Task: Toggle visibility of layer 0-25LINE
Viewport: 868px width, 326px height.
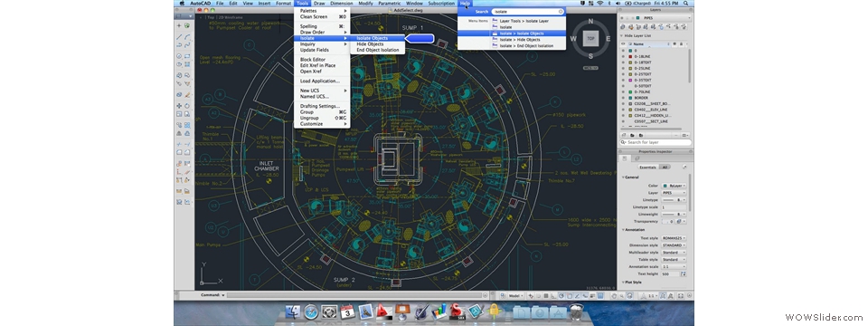Action: pyautogui.click(x=623, y=68)
